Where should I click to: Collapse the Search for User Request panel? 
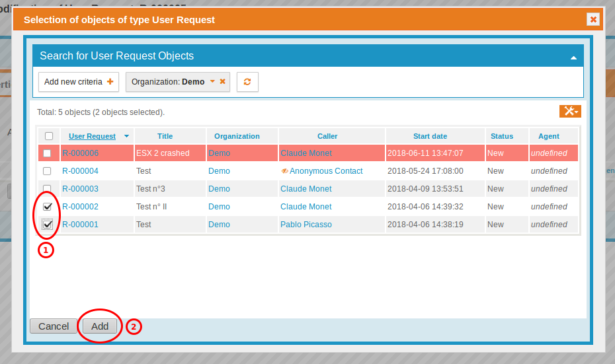pyautogui.click(x=574, y=57)
